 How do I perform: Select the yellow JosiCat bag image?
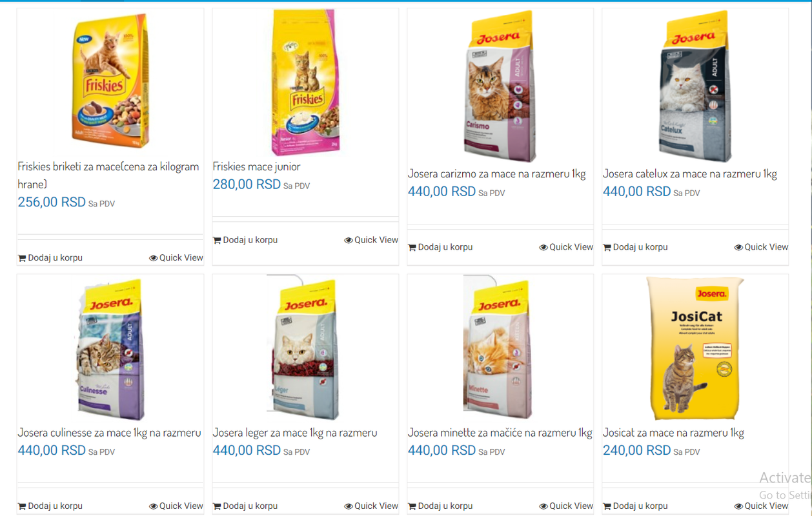tap(695, 348)
